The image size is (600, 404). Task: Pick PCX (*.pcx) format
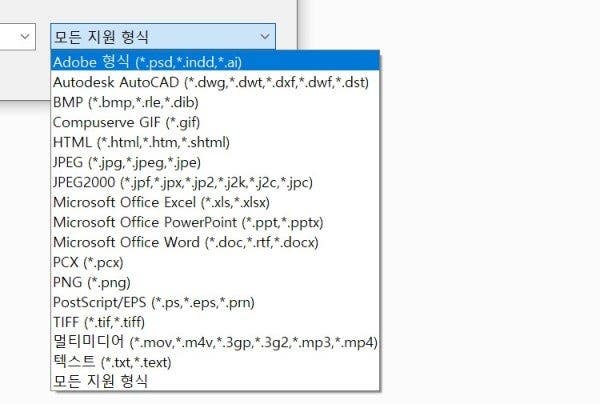click(215, 262)
